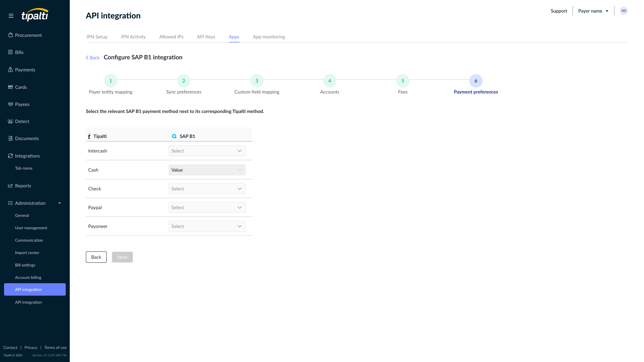
Task: Click the Reports chart icon
Action: point(10,186)
